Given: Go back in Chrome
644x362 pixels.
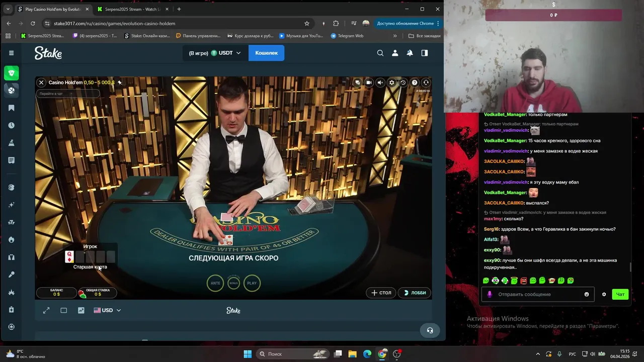Looking at the screenshot, I should [x=9, y=23].
